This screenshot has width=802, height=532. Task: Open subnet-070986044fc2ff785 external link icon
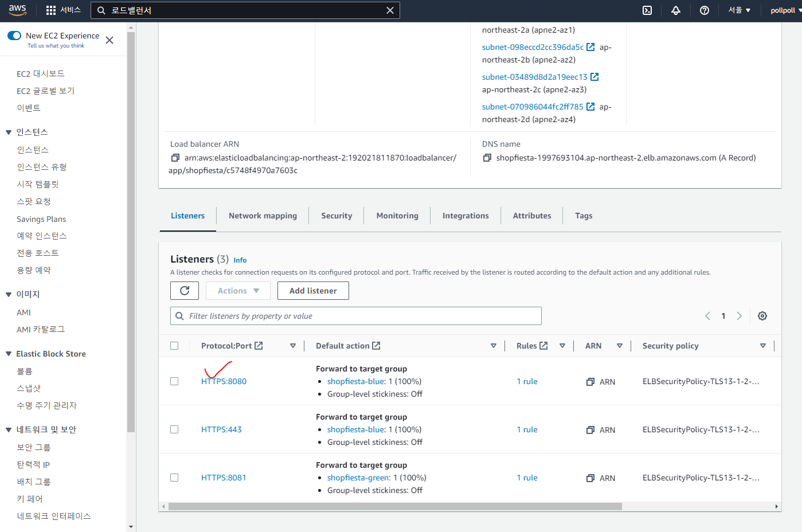[x=590, y=107]
